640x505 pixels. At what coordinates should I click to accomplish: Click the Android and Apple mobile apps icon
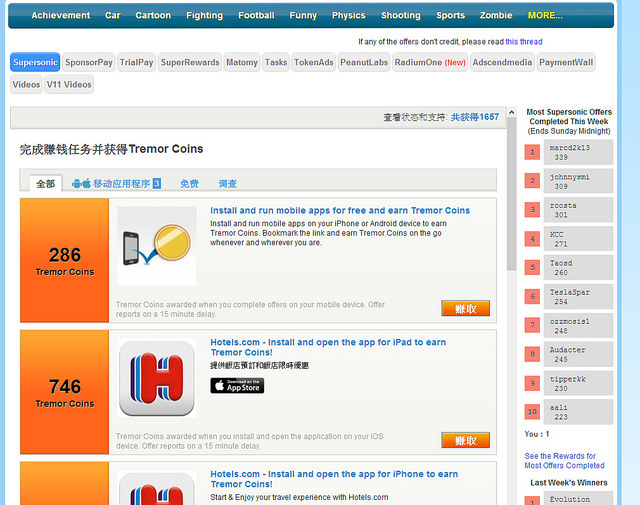coord(81,184)
